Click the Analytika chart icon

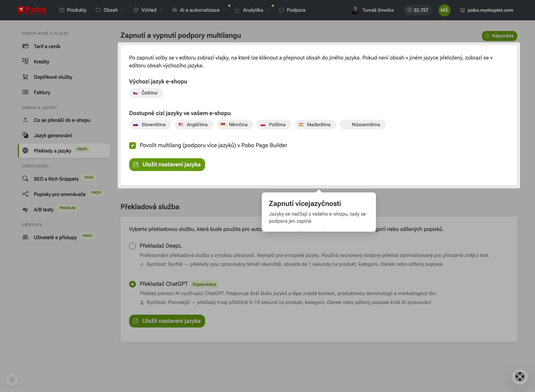pos(238,10)
